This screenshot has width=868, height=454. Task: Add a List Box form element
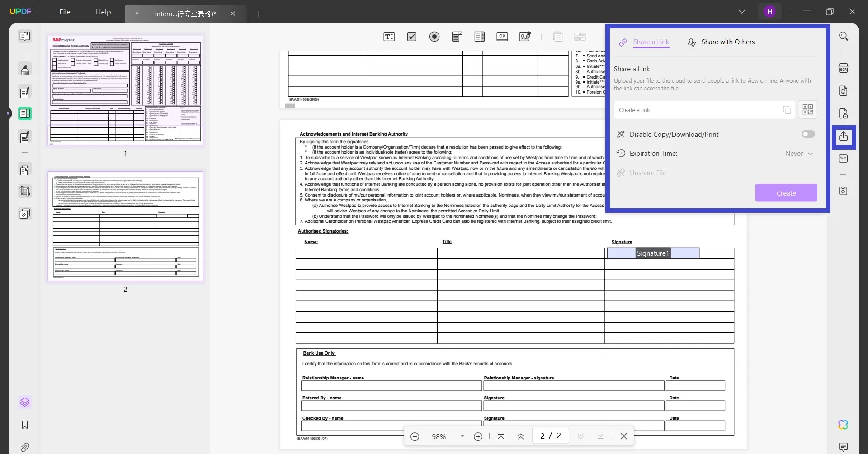coord(480,37)
